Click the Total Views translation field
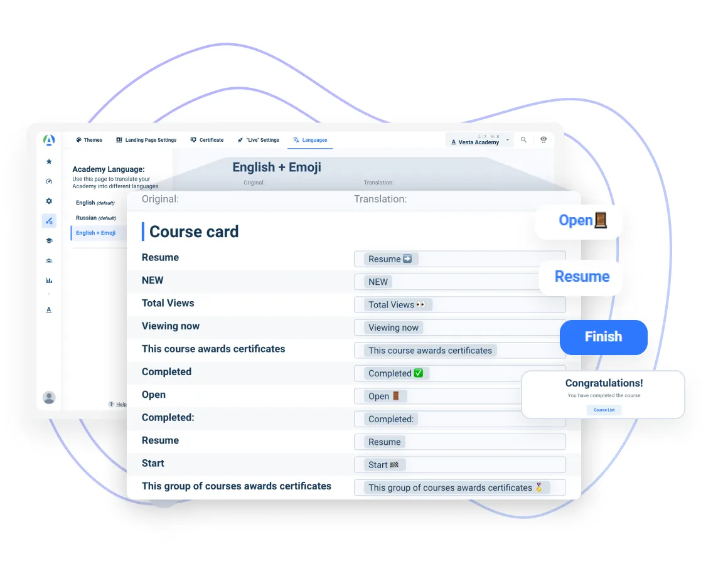This screenshot has height=581, width=728. tap(459, 305)
